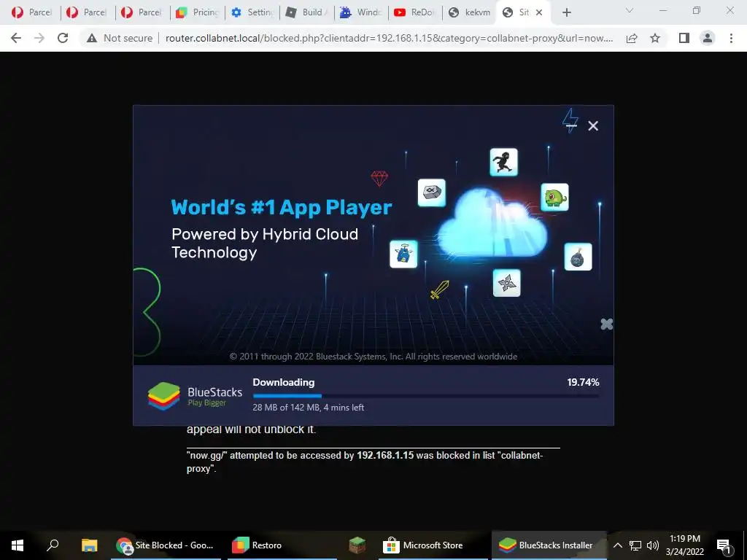Screen dimensions: 747x560
Task: Click the ninja game icon tile
Action: 503,162
